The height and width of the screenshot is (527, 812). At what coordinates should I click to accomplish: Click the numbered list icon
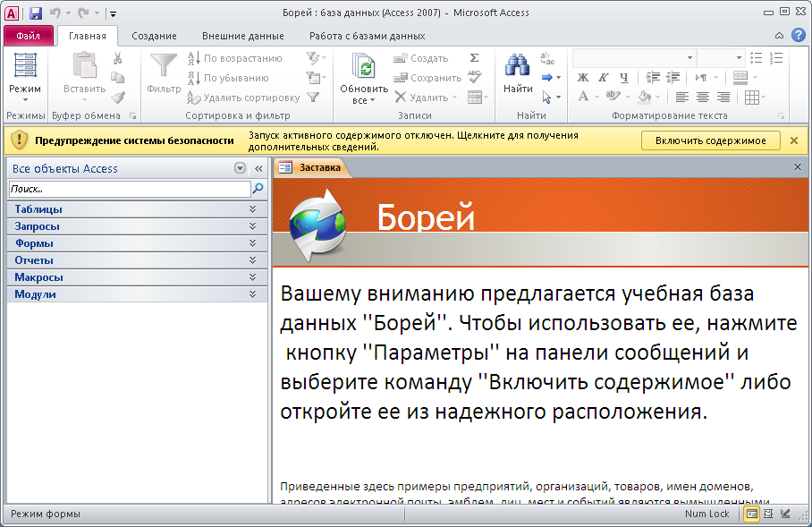point(775,58)
